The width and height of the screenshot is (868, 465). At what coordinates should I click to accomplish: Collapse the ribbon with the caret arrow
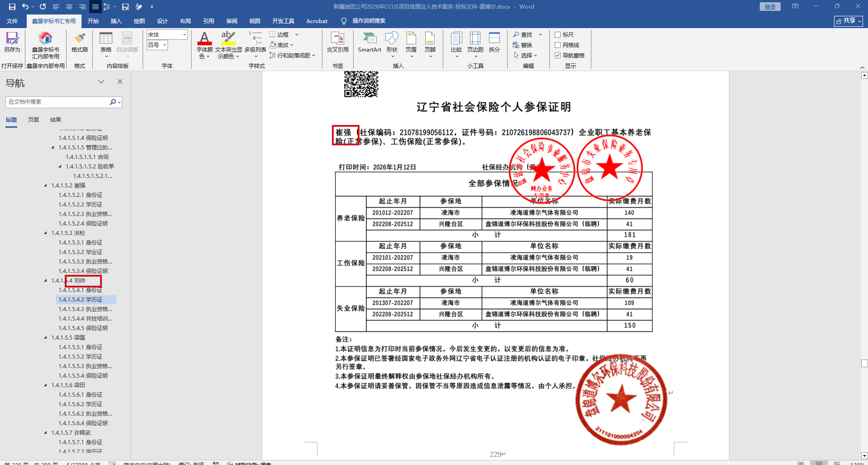point(862,67)
